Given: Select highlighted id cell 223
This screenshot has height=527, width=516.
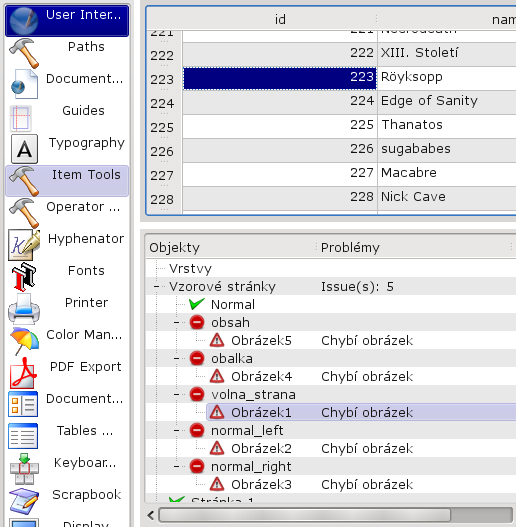Looking at the screenshot, I should (x=280, y=79).
